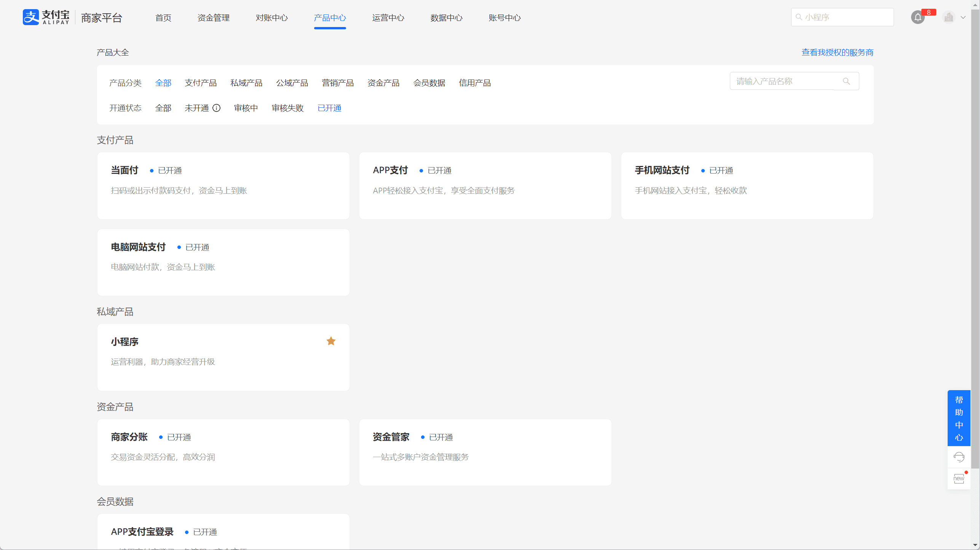Click the Alipay logo icon
The width and height of the screenshot is (980, 550).
point(31,17)
